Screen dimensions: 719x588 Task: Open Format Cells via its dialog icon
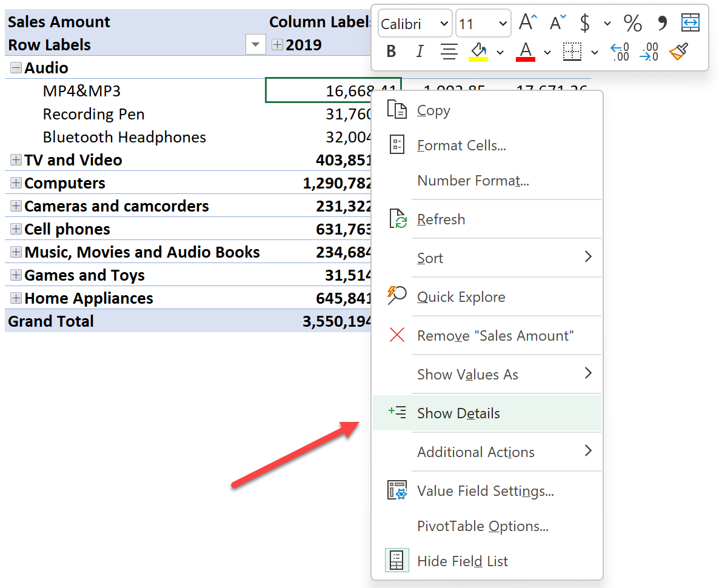398,144
